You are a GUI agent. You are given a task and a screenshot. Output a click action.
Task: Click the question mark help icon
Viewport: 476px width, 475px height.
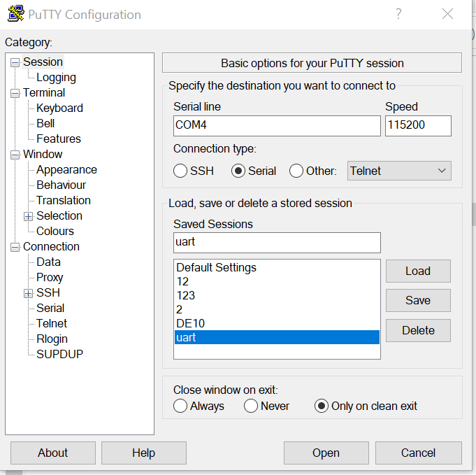(398, 14)
